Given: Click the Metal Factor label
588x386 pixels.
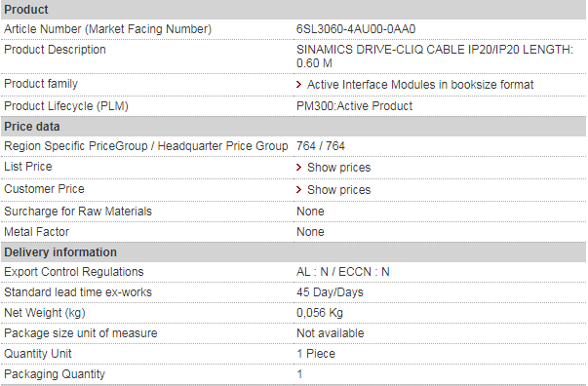Looking at the screenshot, I should [x=37, y=232].
